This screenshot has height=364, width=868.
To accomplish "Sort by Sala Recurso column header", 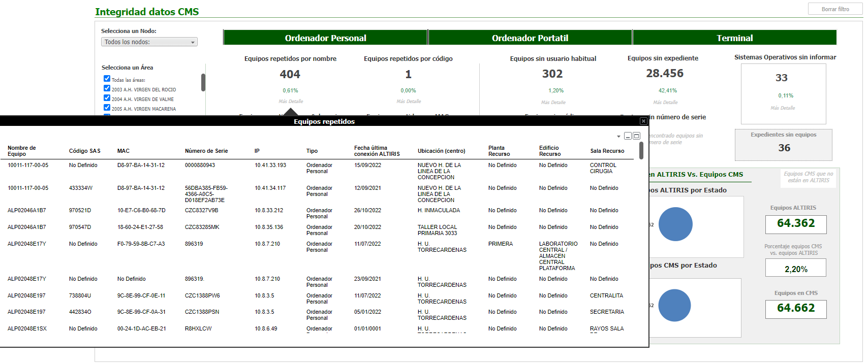I will click(x=607, y=151).
